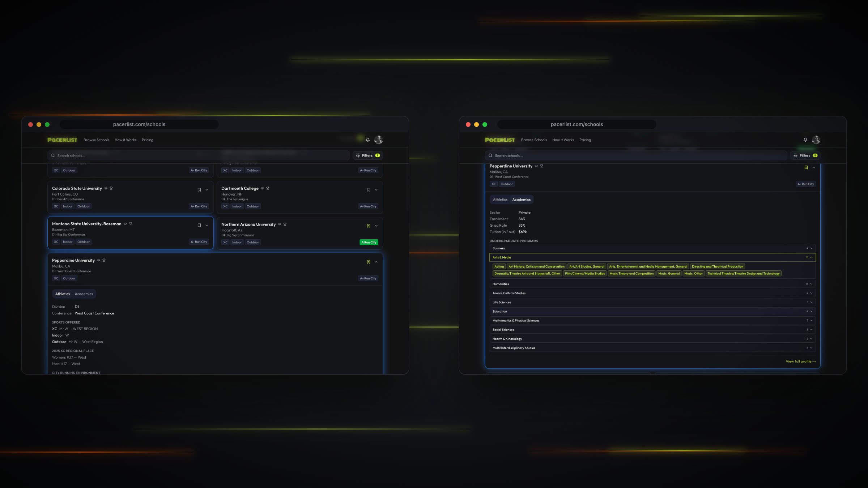
Task: Toggle Pepperdine bookmark in right window
Action: [806, 168]
